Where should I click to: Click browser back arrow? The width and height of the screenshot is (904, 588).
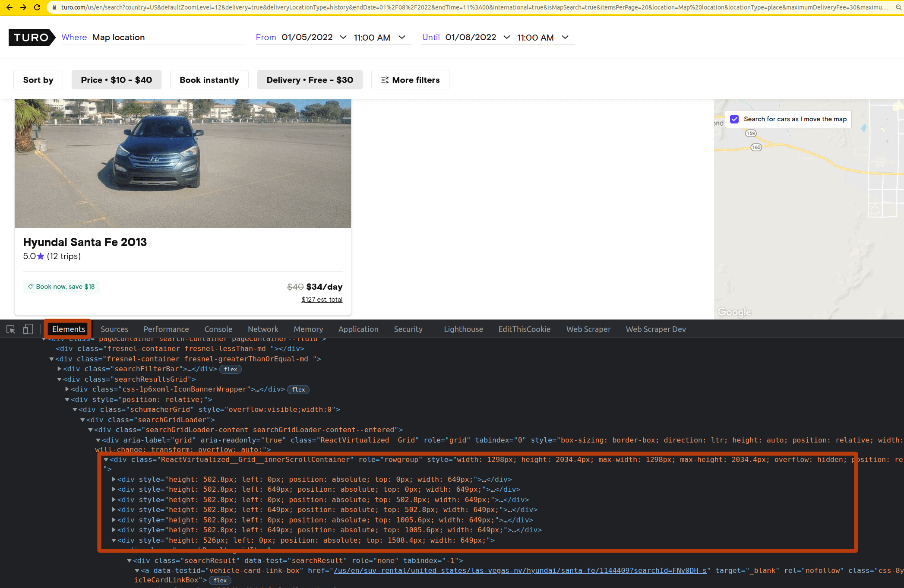tap(9, 7)
